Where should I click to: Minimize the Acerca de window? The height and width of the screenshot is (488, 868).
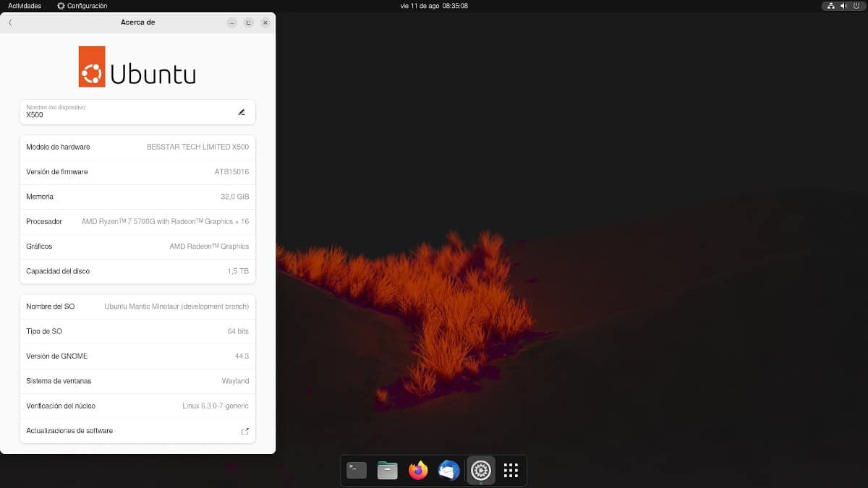point(231,22)
